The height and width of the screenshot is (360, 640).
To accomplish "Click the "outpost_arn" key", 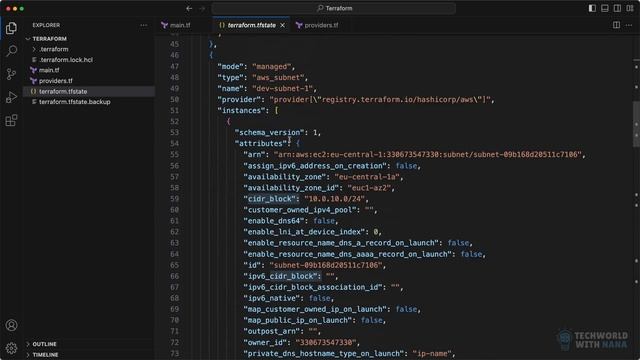I will (x=273, y=331).
